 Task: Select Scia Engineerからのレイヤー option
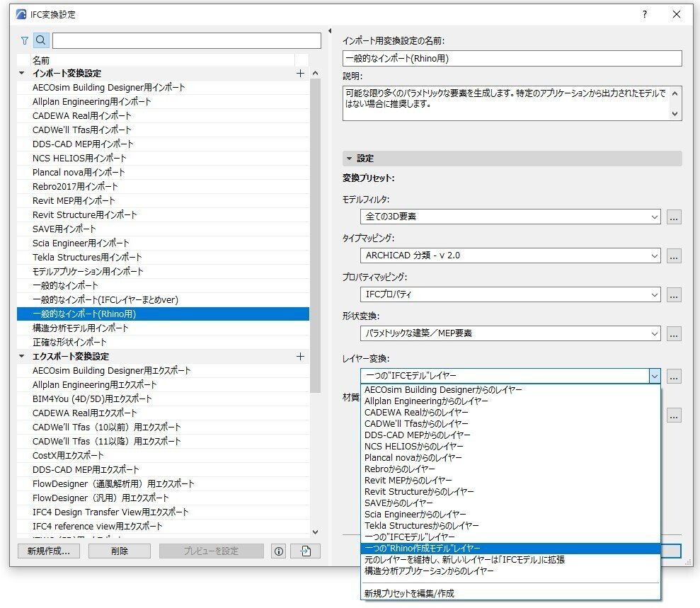coord(510,515)
